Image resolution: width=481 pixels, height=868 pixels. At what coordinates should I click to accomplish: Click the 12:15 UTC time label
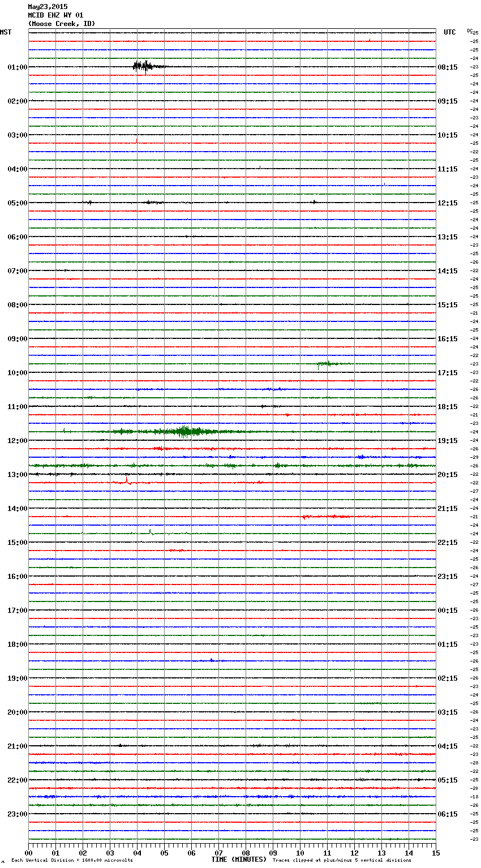click(x=448, y=203)
